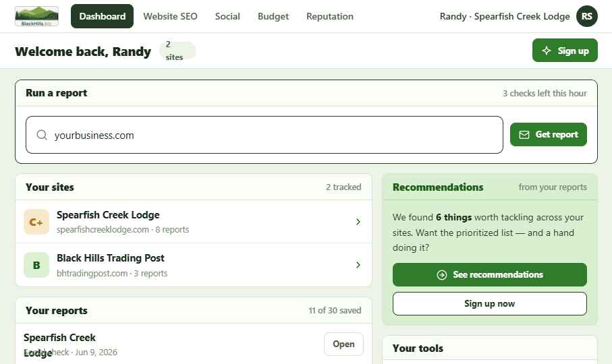This screenshot has width=612, height=364.
Task: Open the Dashboard tab
Action: click(103, 16)
